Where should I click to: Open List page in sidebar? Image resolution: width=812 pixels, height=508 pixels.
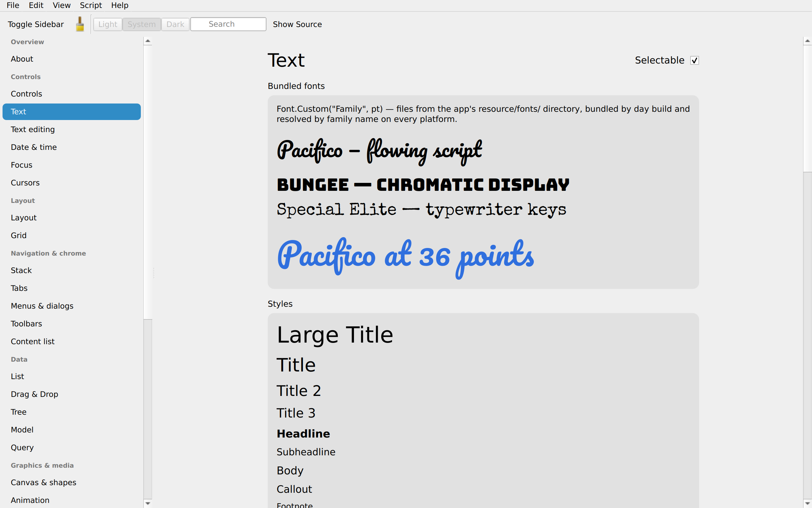pyautogui.click(x=71, y=377)
